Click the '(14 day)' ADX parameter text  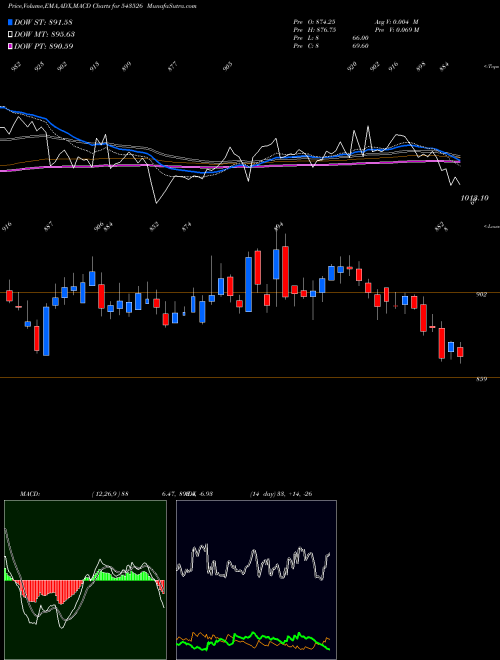point(262,493)
